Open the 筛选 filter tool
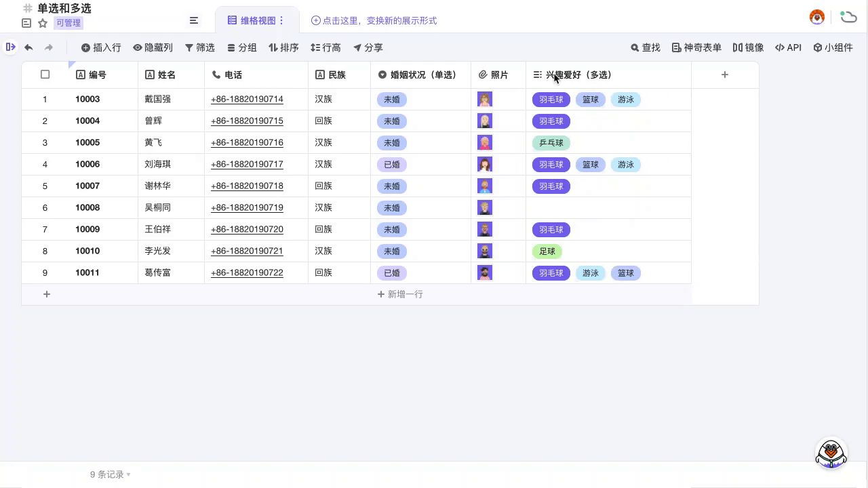The image size is (868, 488). (199, 47)
